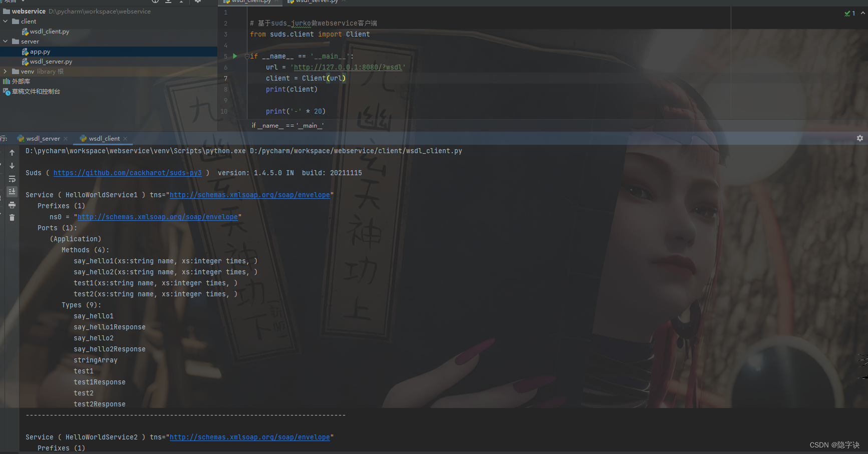Image resolution: width=868 pixels, height=454 pixels.
Task: Click the stringArray type entry
Action: coord(96,360)
